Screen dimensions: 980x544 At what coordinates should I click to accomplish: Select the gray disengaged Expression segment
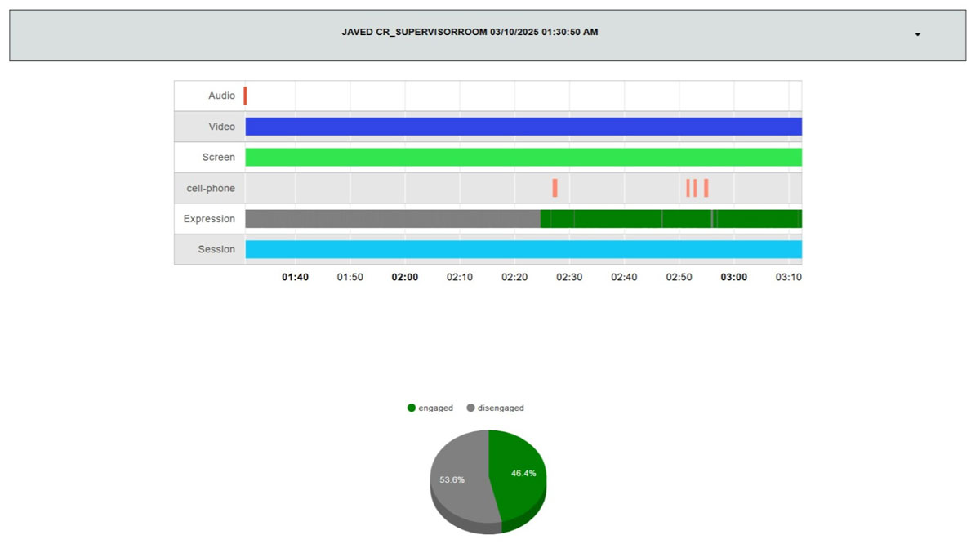point(392,219)
